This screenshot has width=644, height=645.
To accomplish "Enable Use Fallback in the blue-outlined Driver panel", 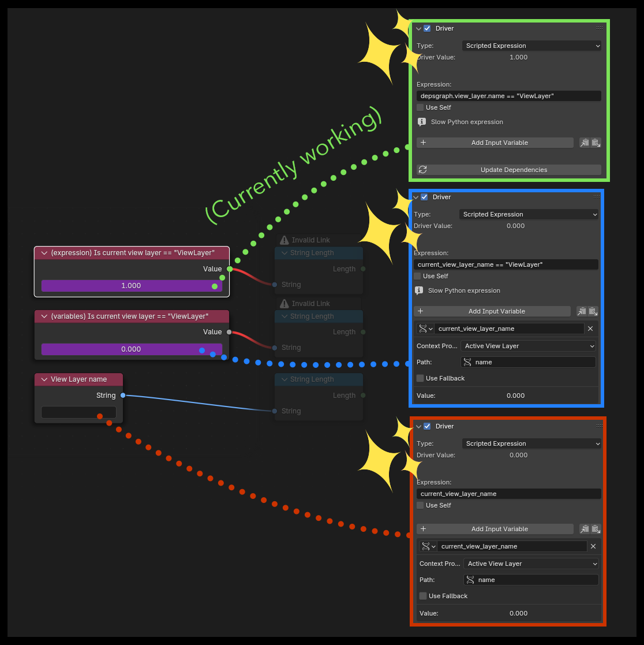I will point(420,378).
